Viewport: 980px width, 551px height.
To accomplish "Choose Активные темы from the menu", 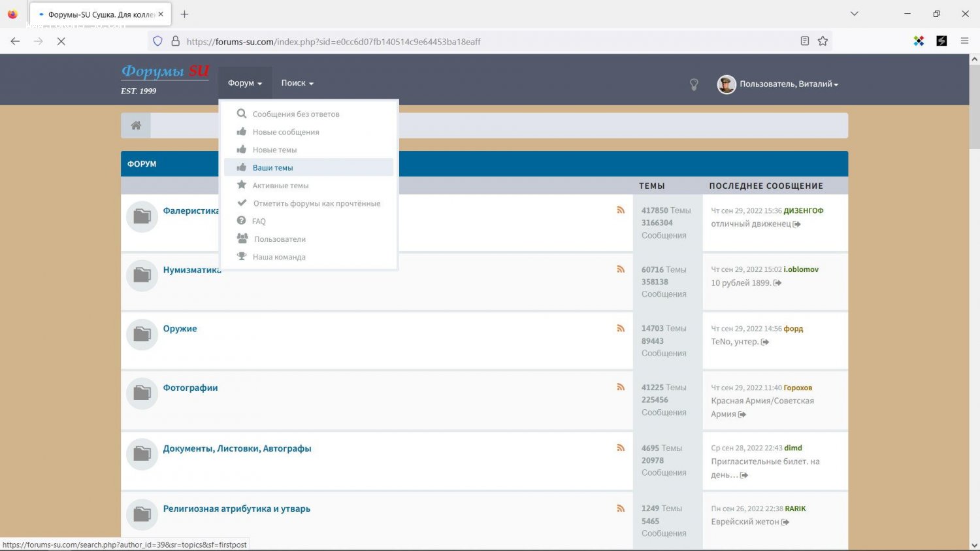I will (280, 186).
